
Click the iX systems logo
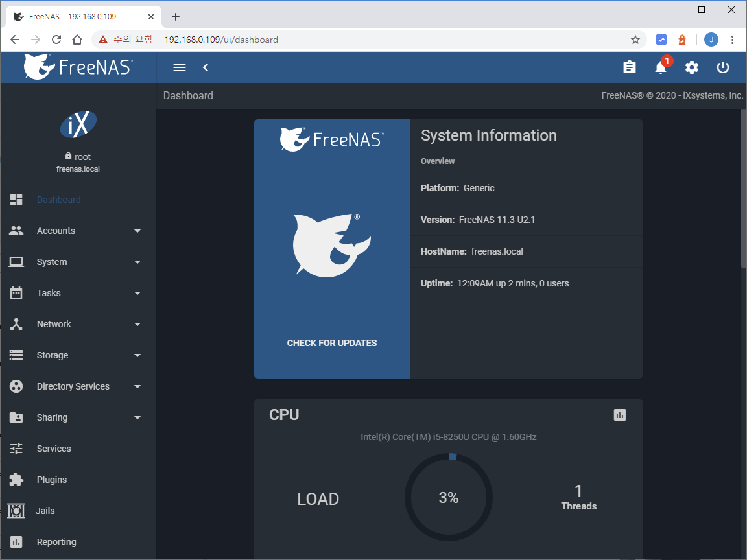pos(78,124)
